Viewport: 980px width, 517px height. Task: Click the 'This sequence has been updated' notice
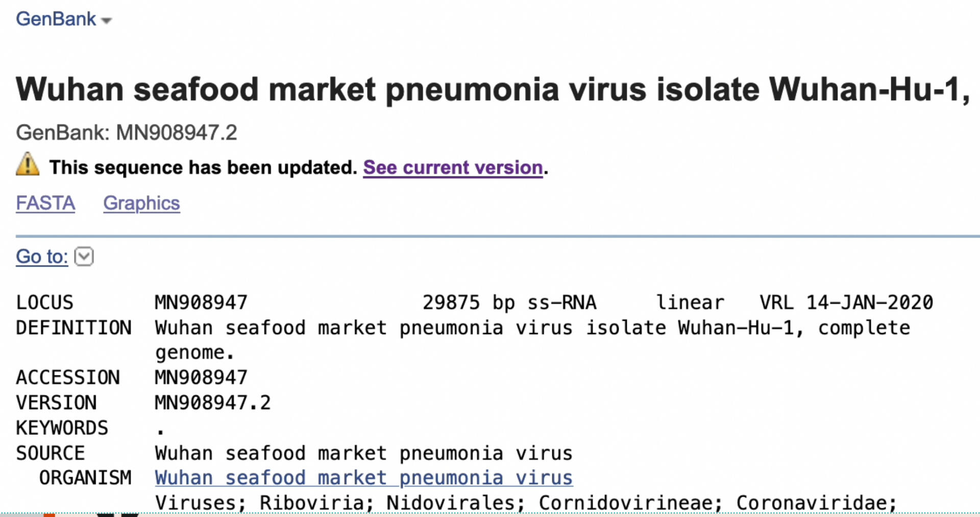pyautogui.click(x=203, y=168)
